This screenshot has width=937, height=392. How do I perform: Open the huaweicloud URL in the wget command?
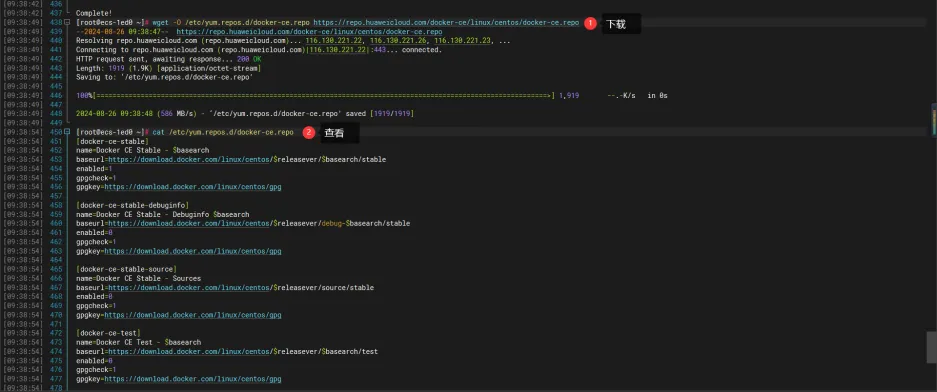pos(446,22)
